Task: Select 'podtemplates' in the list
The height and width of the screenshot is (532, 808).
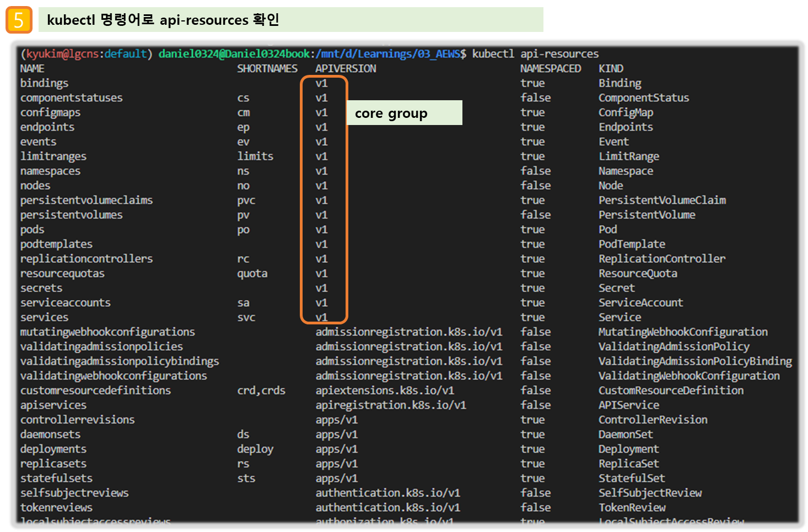Action: [x=56, y=244]
